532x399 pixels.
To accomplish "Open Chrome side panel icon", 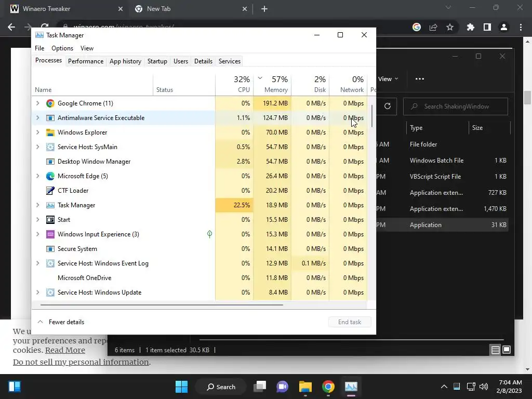I will (x=487, y=27).
